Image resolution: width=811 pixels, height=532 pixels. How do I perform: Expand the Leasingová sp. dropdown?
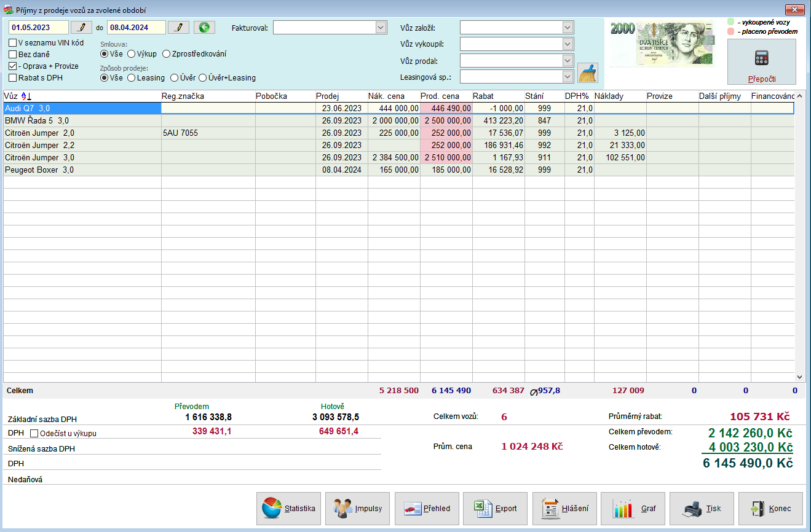(567, 76)
